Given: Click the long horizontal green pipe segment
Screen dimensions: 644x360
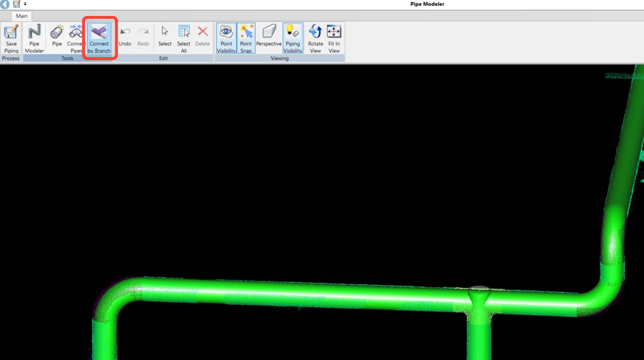Looking at the screenshot, I should point(304,294).
